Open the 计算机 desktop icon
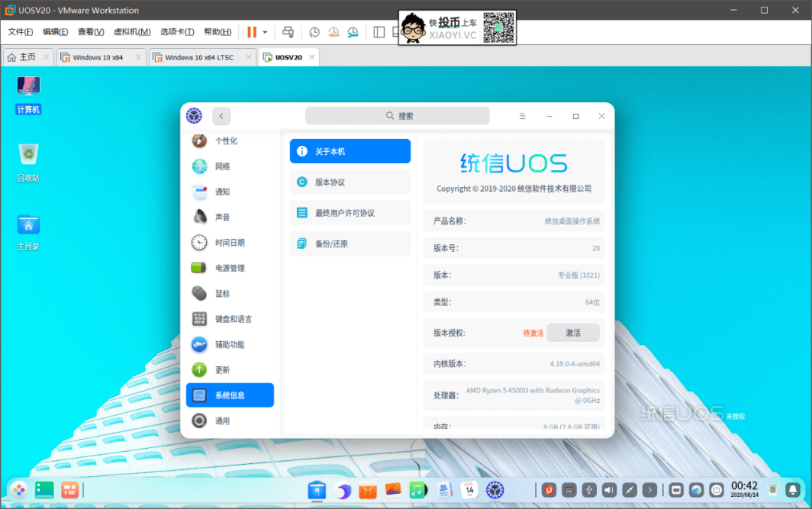The image size is (812, 509). (29, 95)
